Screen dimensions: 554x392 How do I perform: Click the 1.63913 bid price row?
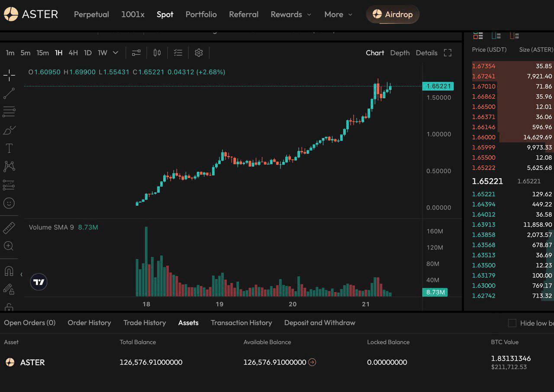[512, 225]
